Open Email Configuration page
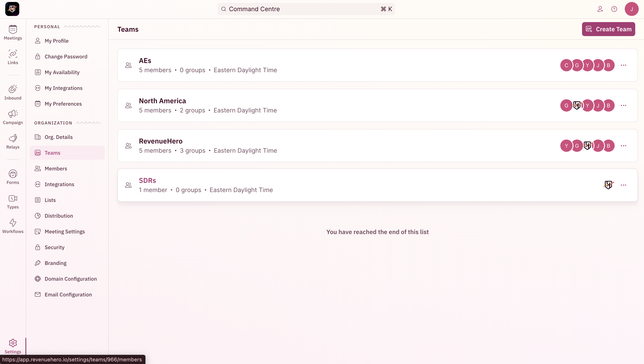644x364 pixels. 67,294
